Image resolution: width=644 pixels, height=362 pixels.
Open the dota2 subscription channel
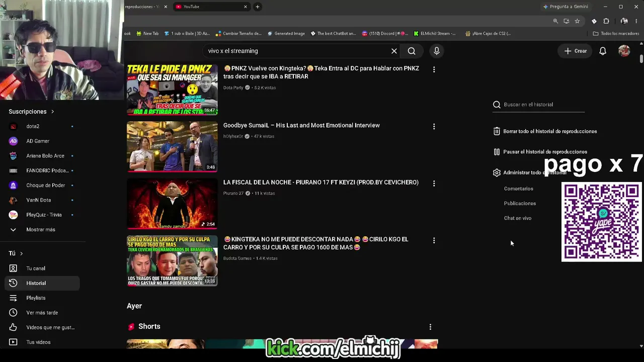pos(42,126)
